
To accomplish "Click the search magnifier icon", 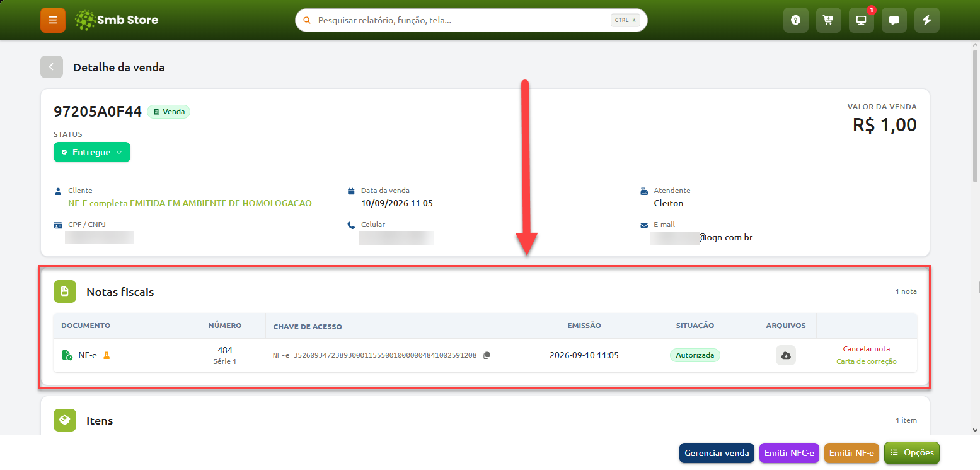I will [x=308, y=20].
